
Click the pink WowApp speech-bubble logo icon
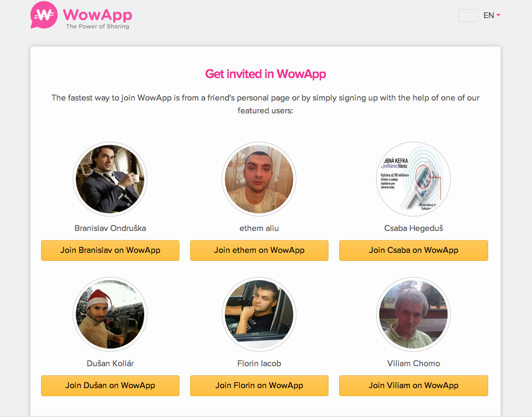(x=44, y=15)
